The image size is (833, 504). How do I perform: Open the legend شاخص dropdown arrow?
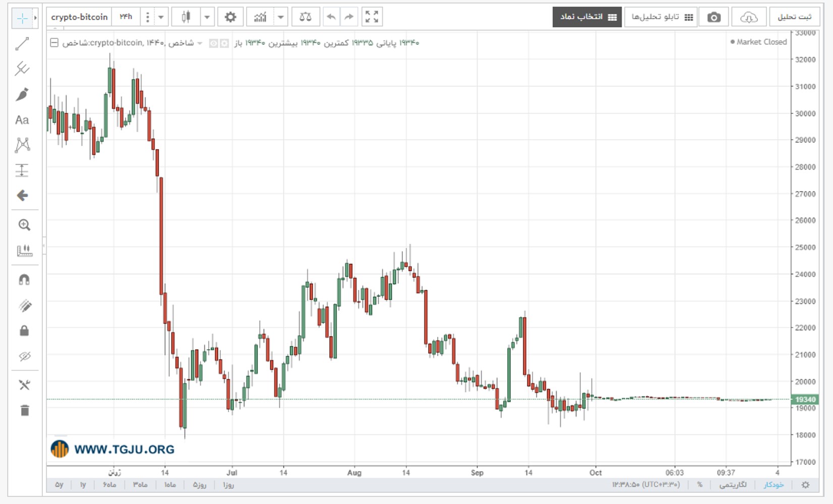[x=200, y=43]
